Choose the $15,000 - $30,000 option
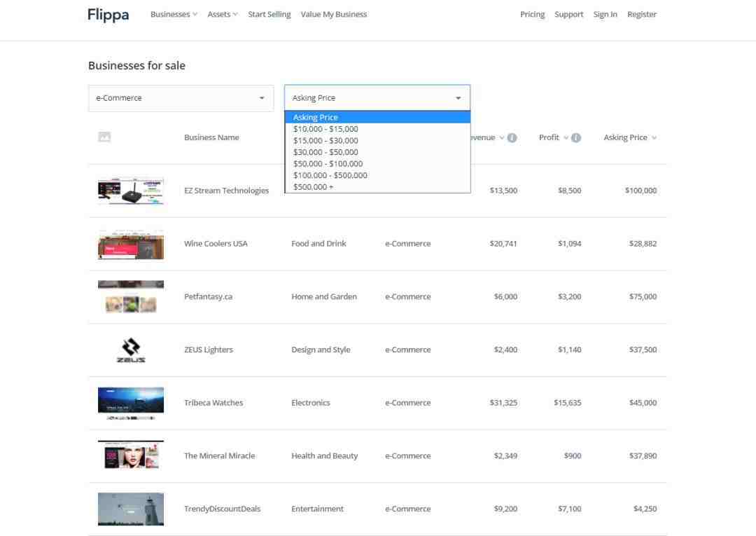This screenshot has width=756, height=536. [377, 140]
